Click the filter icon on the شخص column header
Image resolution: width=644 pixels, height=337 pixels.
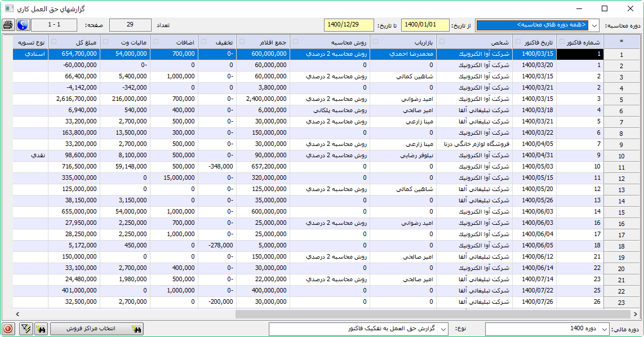point(443,42)
